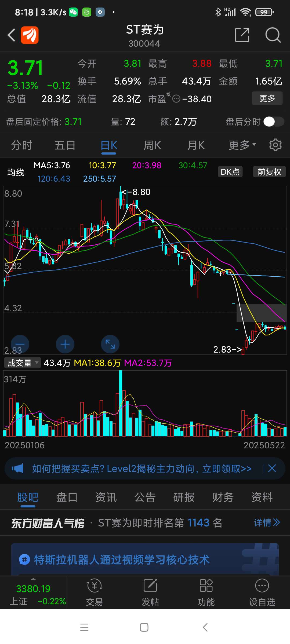Close the Level2 promo banner
The image size is (290, 644).
pos(272,469)
